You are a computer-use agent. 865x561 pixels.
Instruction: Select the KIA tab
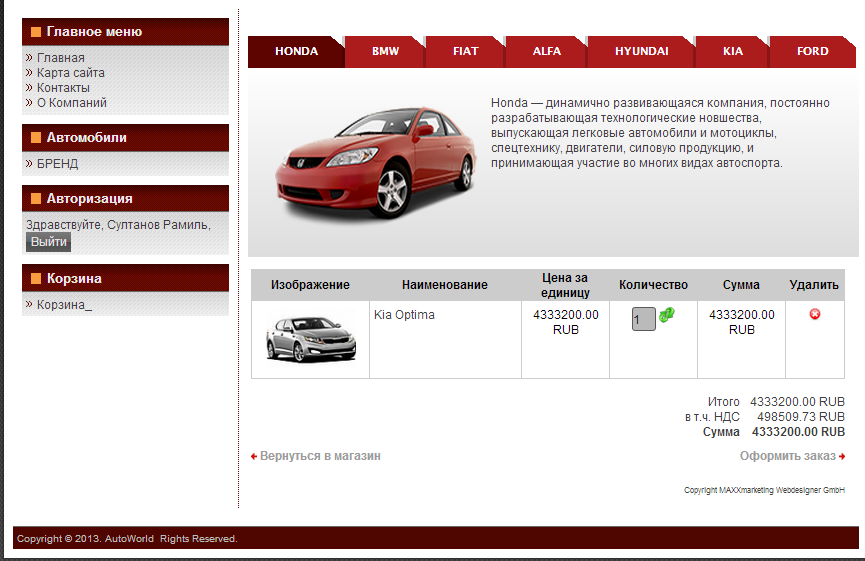point(733,51)
